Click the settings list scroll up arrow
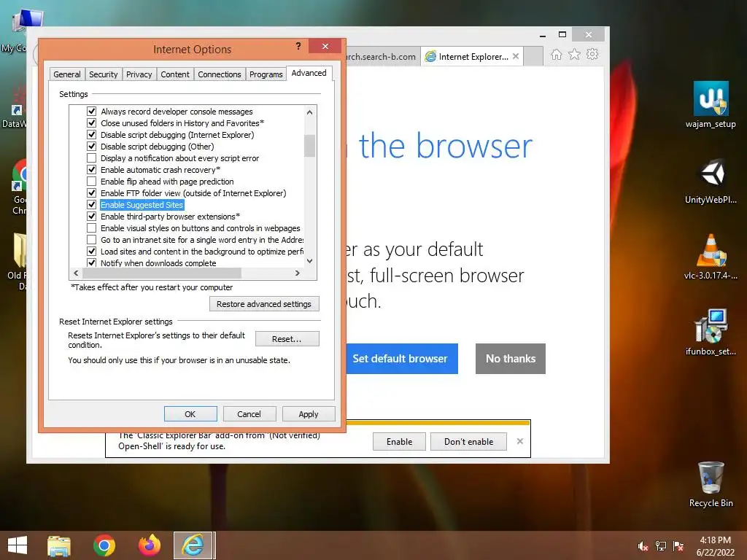The height and width of the screenshot is (560, 747). pos(309,112)
